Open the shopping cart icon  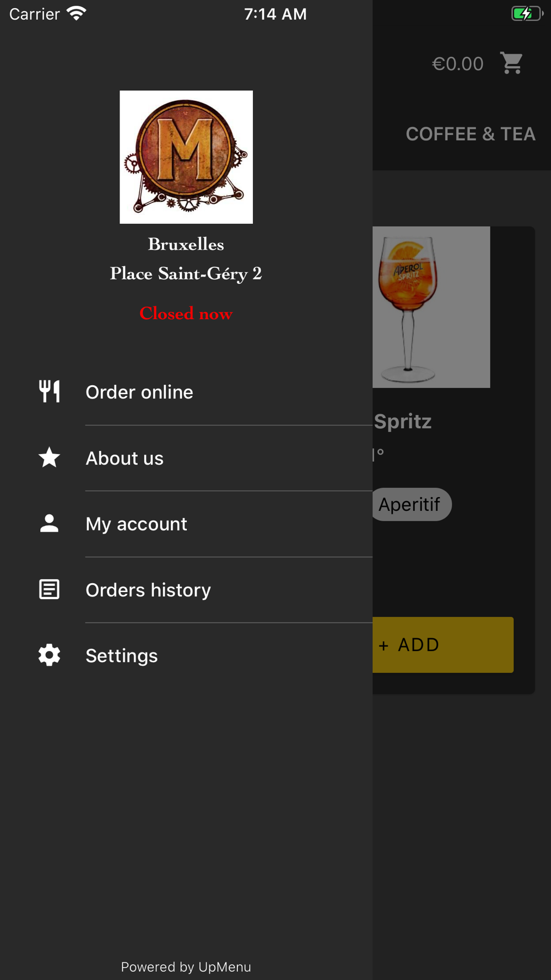pos(511,63)
